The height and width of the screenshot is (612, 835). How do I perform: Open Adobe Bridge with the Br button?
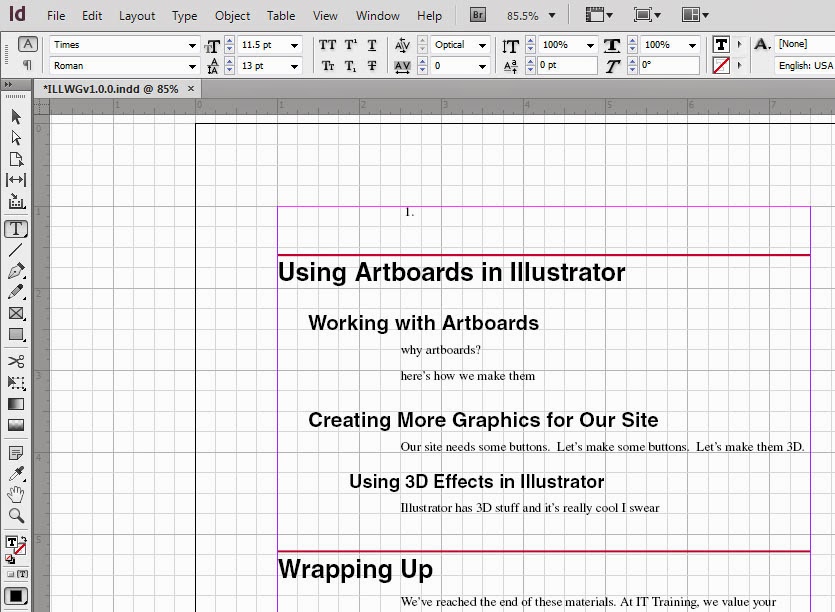pyautogui.click(x=478, y=15)
